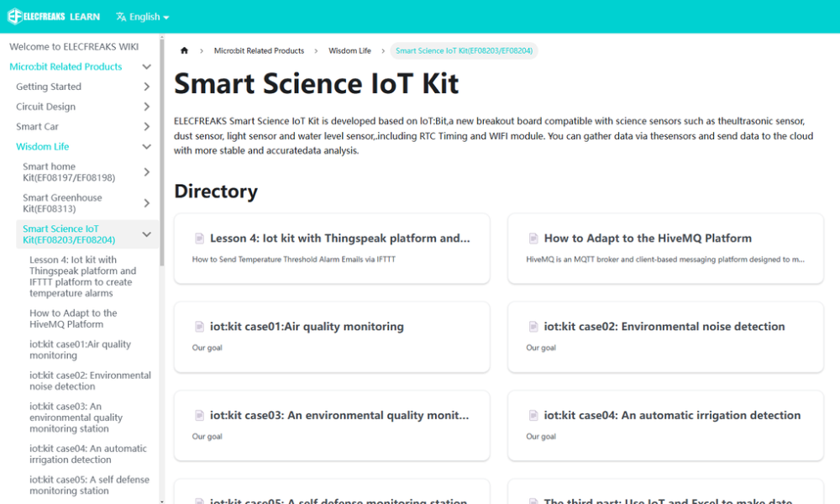Click document icon on case04 card
This screenshot has width=840, height=504.
(533, 415)
